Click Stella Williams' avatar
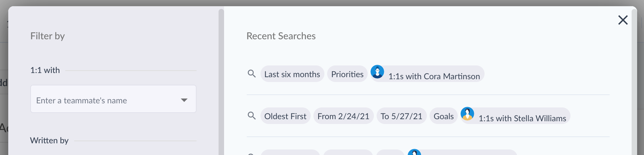Image resolution: width=644 pixels, height=155 pixels. click(467, 114)
